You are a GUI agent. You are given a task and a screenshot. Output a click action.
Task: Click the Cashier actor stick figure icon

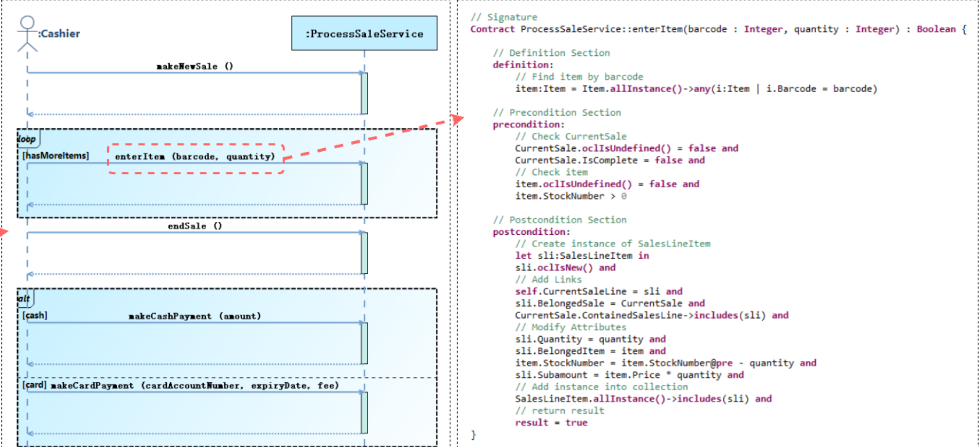tap(27, 34)
